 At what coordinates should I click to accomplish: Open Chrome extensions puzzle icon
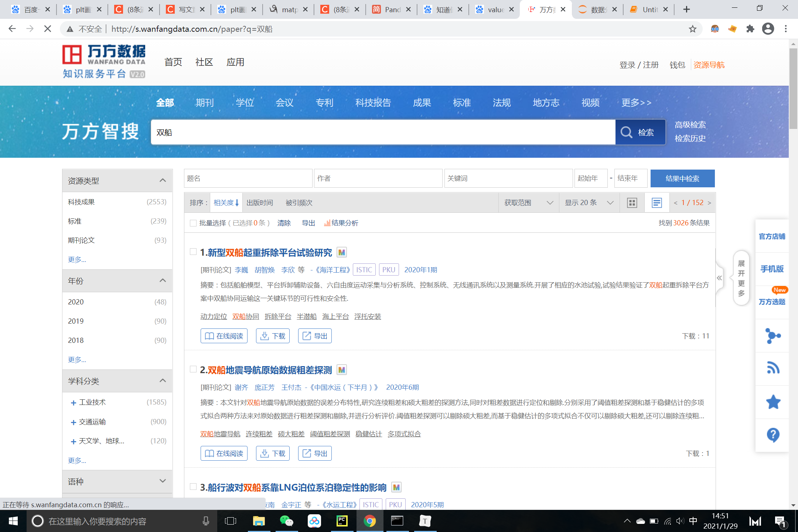[x=750, y=29]
